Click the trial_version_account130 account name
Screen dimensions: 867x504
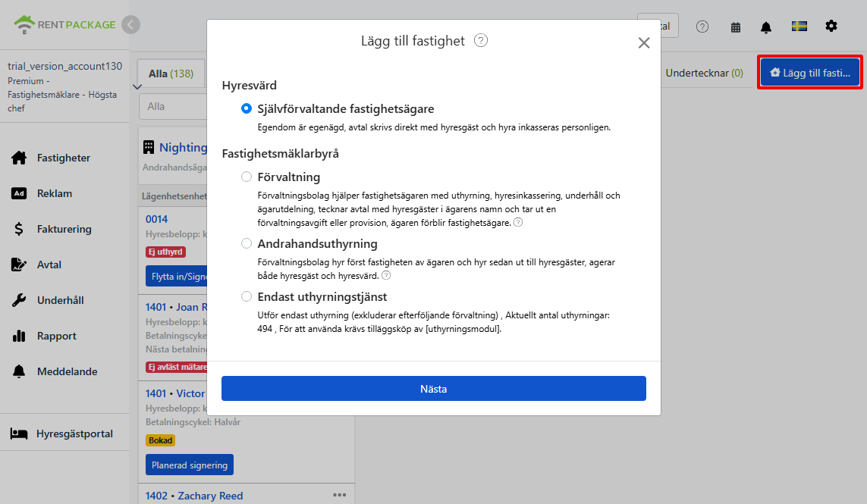pyautogui.click(x=64, y=67)
